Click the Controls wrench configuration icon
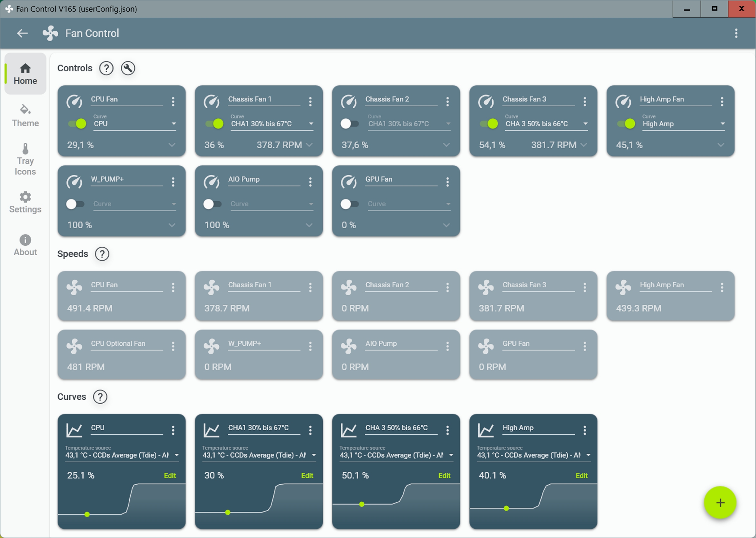The height and width of the screenshot is (538, 756). [x=128, y=68]
